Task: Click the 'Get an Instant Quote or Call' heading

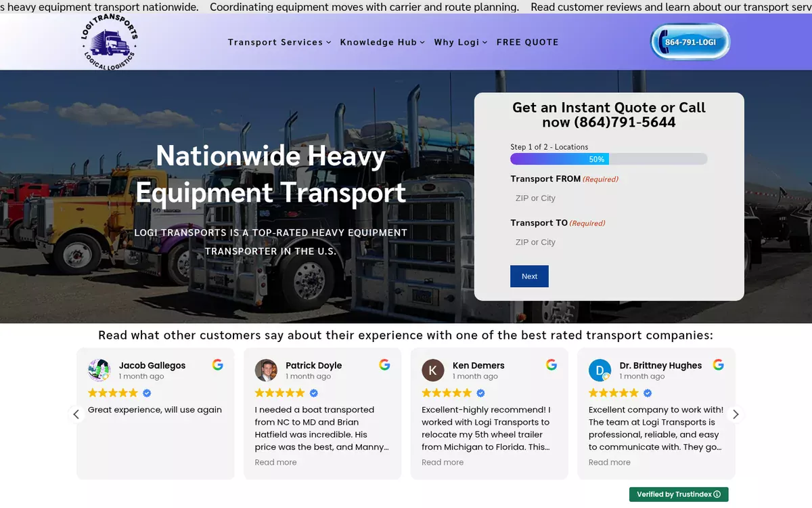Action: click(x=609, y=114)
